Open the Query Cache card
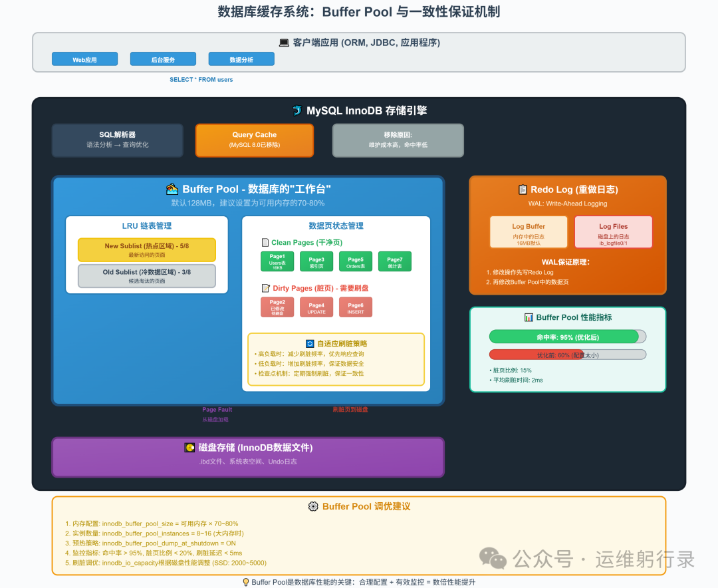The height and width of the screenshot is (588, 718). click(x=254, y=140)
